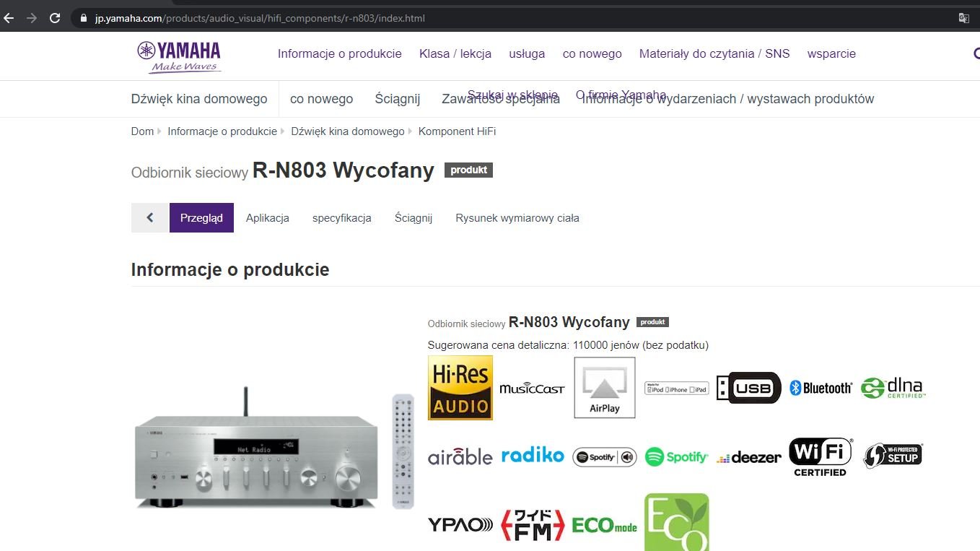Click the Wi-Fi Certified badge
Screen dimensions: 980x551
click(x=821, y=457)
